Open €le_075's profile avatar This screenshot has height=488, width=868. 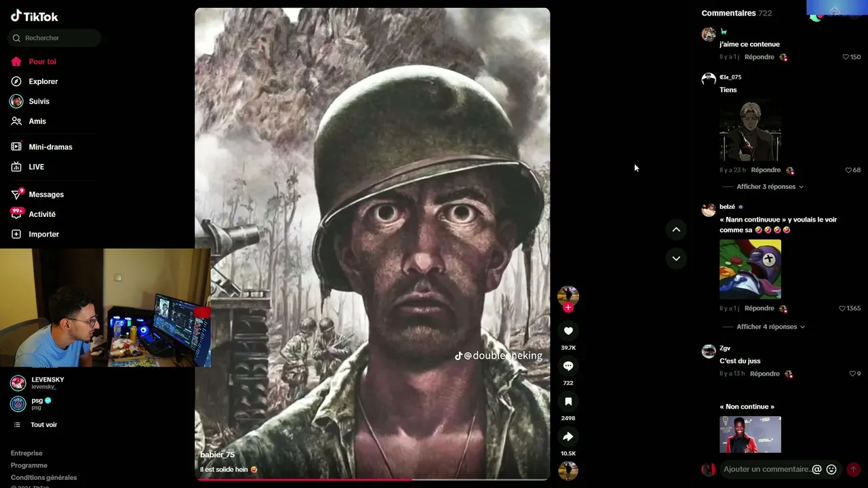709,79
